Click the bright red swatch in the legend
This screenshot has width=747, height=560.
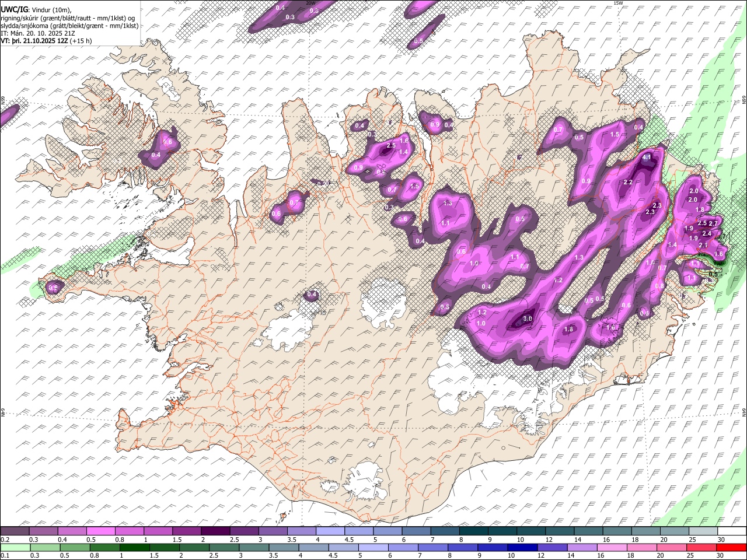pyautogui.click(x=731, y=548)
